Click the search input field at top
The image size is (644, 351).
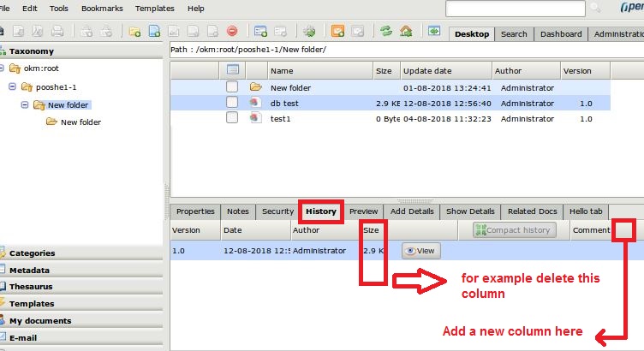(516, 8)
